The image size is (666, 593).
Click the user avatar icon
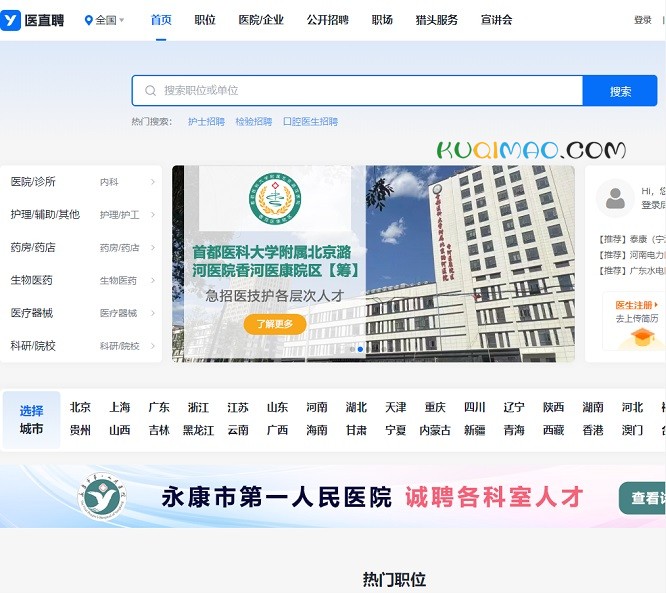[615, 198]
